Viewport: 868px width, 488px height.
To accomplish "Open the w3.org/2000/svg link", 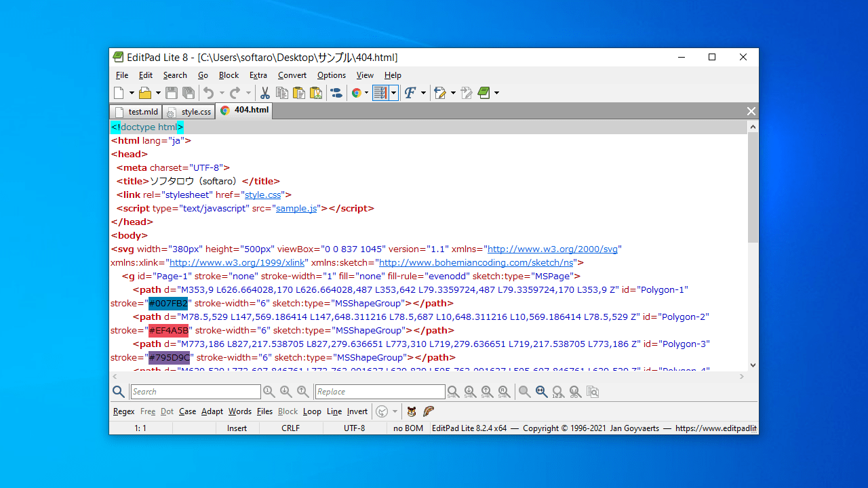I will tap(553, 249).
